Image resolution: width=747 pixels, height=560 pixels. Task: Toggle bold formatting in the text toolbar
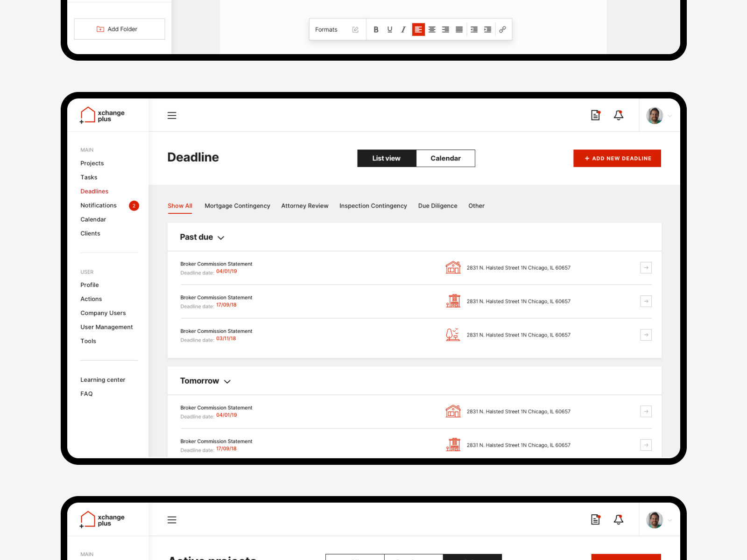click(376, 29)
